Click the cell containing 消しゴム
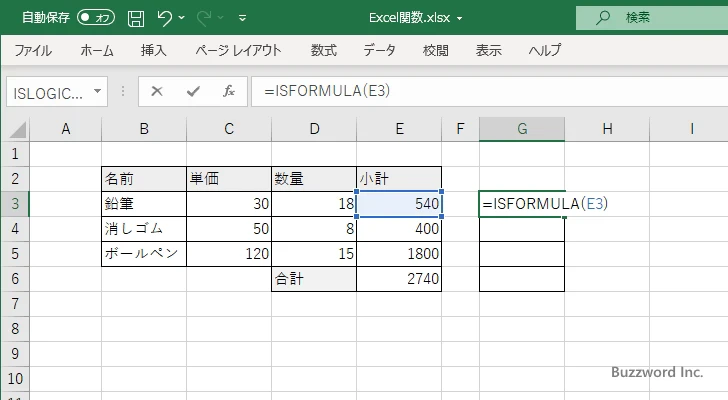Image resolution: width=728 pixels, height=400 pixels. pyautogui.click(x=144, y=229)
